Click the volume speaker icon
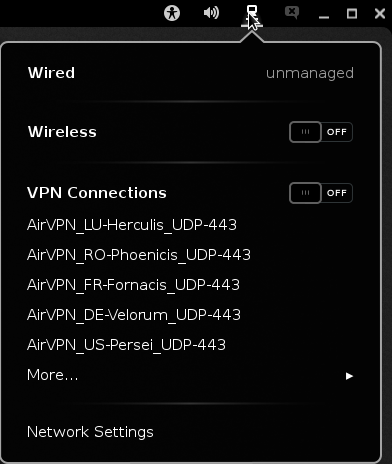Viewport: 392px width, 464px height. pos(211,13)
